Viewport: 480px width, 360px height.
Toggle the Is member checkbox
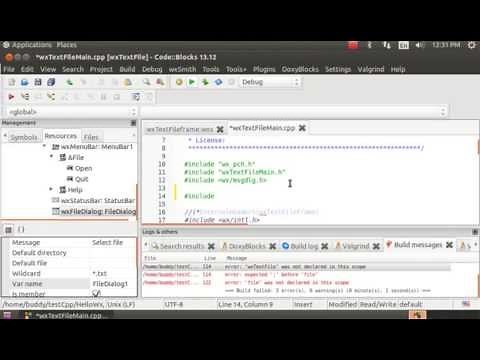[96, 293]
